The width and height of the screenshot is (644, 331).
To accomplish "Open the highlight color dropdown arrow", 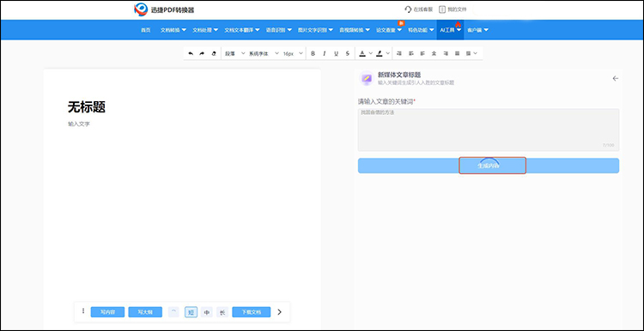I will [387, 53].
